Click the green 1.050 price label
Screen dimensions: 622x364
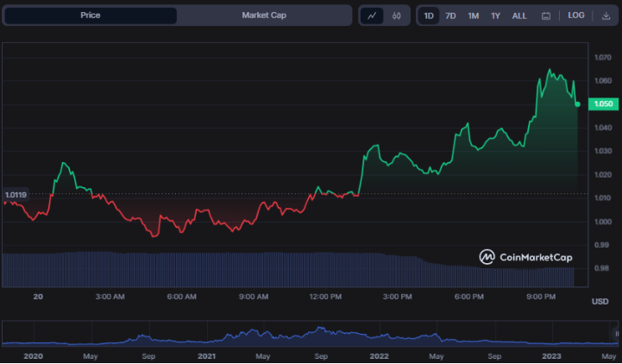[603, 104]
